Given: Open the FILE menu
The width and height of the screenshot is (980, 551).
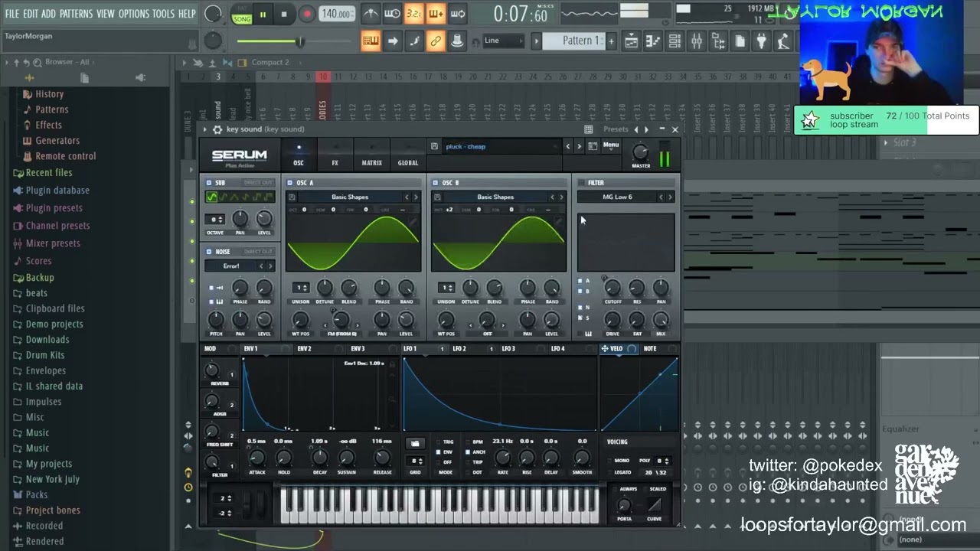Looking at the screenshot, I should (x=12, y=14).
